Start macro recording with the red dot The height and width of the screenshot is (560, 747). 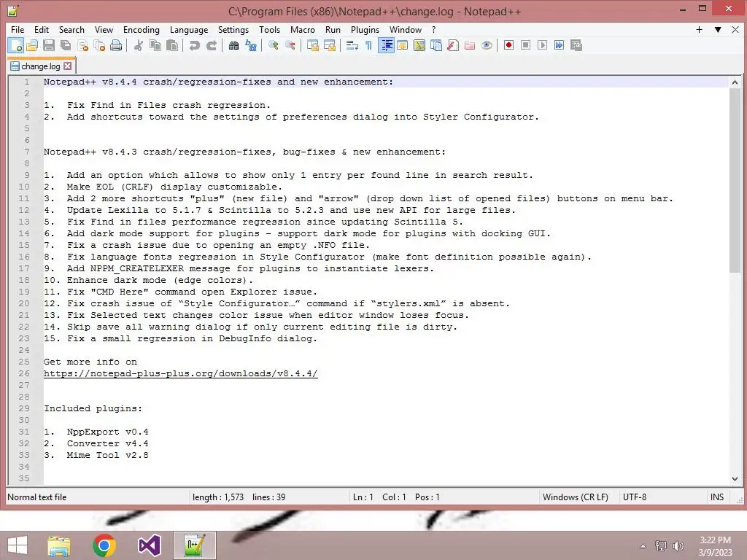pyautogui.click(x=508, y=45)
